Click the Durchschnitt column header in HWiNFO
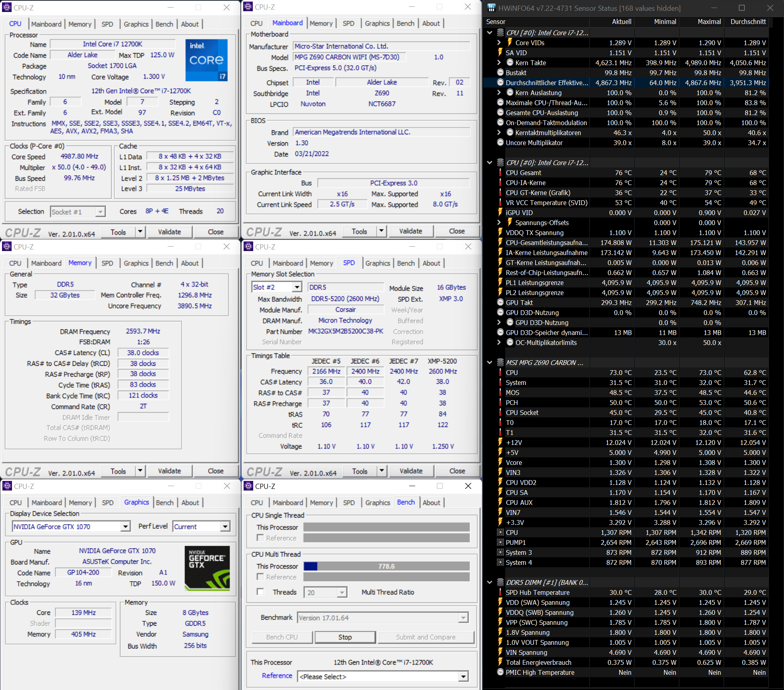 click(748, 22)
